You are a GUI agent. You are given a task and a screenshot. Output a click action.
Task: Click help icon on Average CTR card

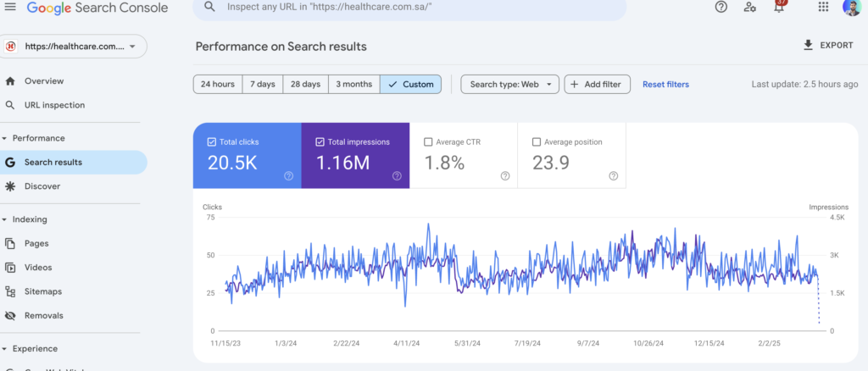tap(505, 176)
